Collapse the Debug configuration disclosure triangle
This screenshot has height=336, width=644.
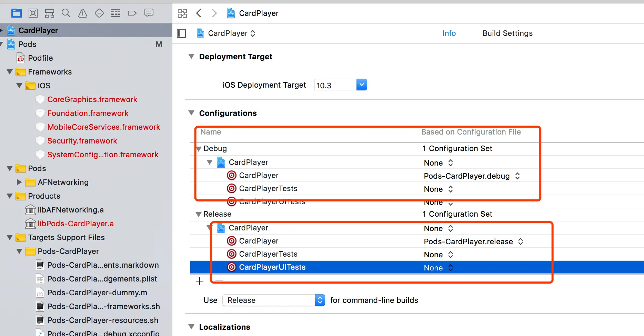click(199, 148)
